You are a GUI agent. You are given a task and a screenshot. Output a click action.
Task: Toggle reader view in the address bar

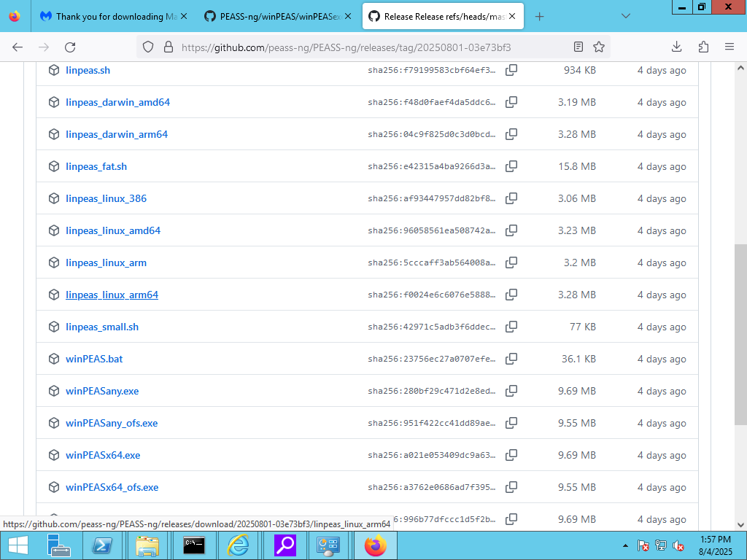pos(578,46)
